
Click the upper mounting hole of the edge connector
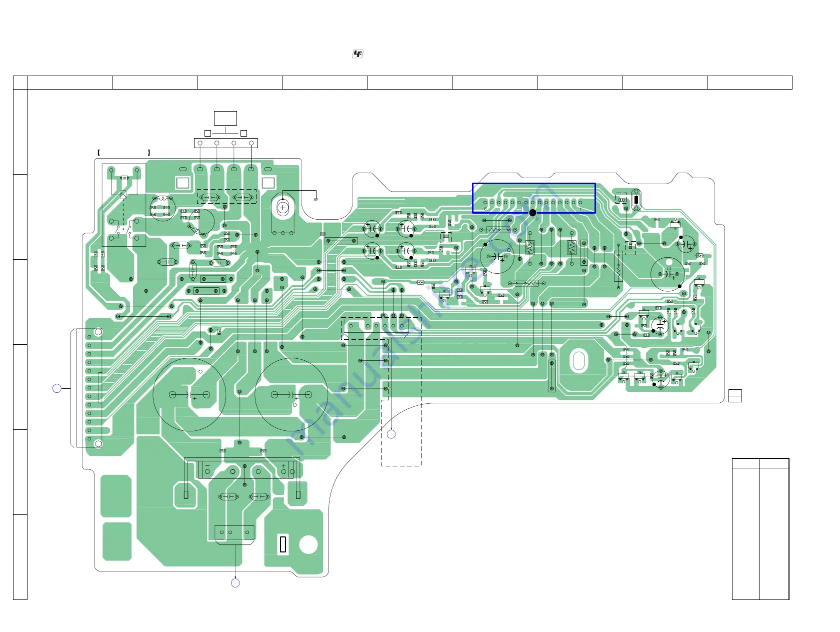coord(98,332)
